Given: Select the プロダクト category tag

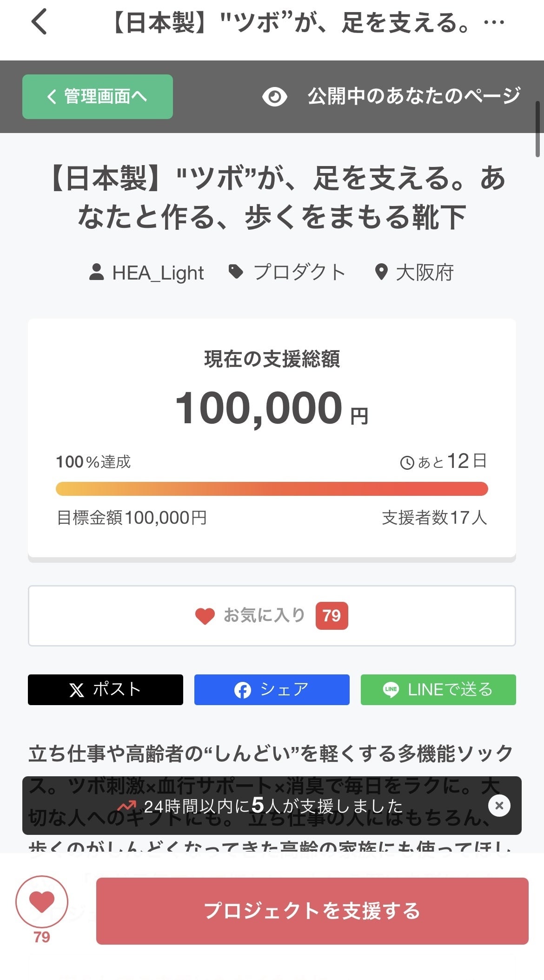Looking at the screenshot, I should pos(299,273).
